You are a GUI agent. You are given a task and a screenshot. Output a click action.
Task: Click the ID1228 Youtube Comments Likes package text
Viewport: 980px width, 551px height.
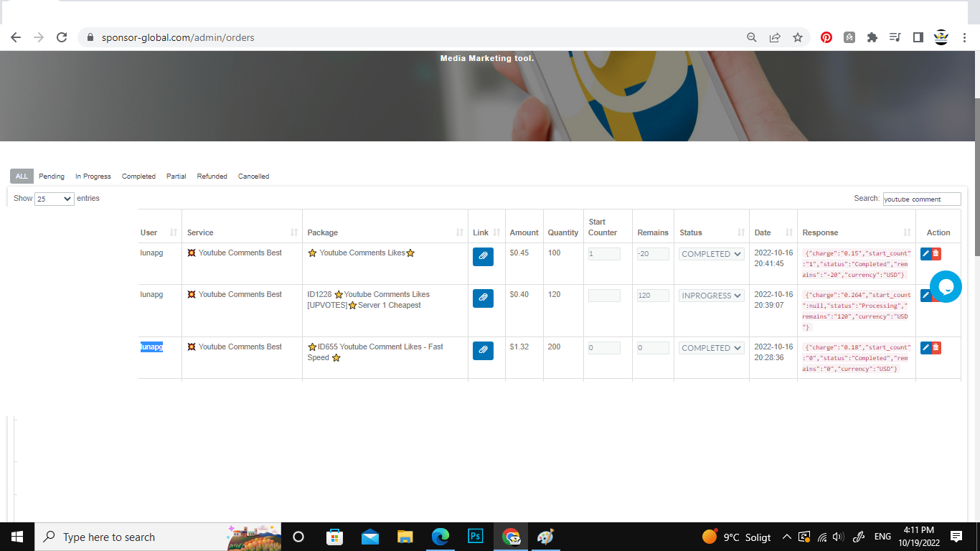point(368,300)
